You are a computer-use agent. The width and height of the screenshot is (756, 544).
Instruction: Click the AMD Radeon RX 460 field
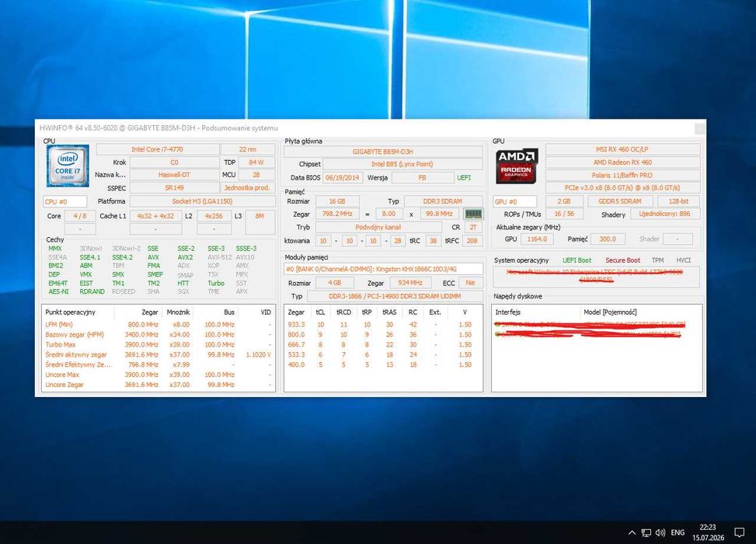[x=622, y=162]
